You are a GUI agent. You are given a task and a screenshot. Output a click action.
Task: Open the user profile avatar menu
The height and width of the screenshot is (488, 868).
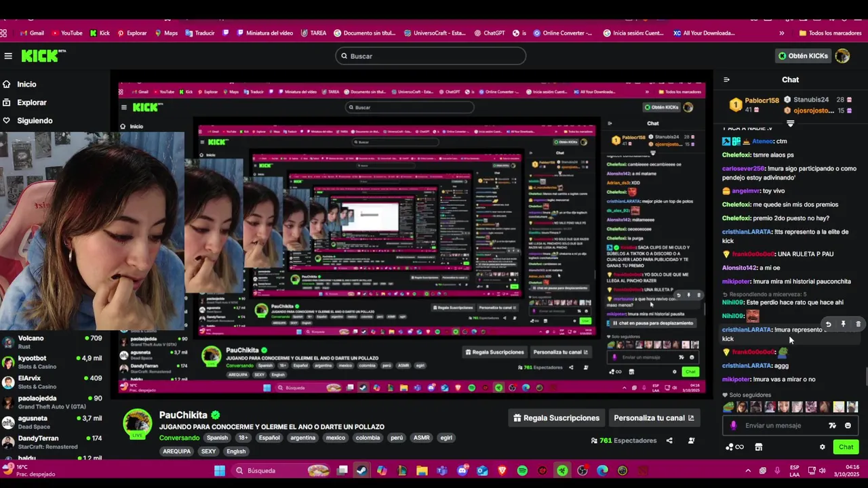[842, 56]
